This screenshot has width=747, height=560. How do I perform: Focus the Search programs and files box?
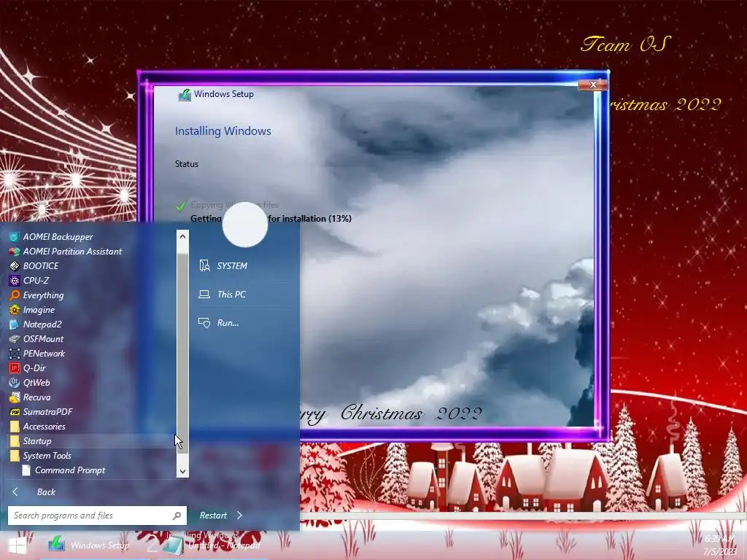click(x=97, y=516)
